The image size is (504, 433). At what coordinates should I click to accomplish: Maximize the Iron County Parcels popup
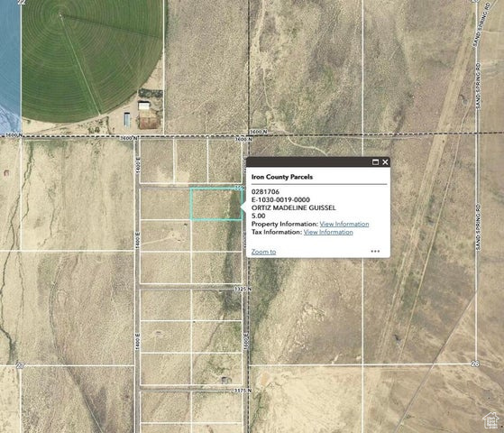pos(375,162)
